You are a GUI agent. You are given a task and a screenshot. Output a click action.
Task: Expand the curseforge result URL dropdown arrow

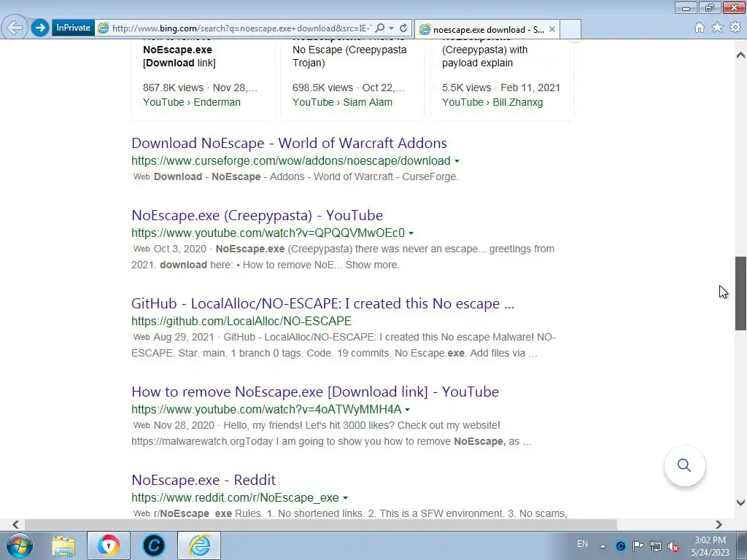457,161
